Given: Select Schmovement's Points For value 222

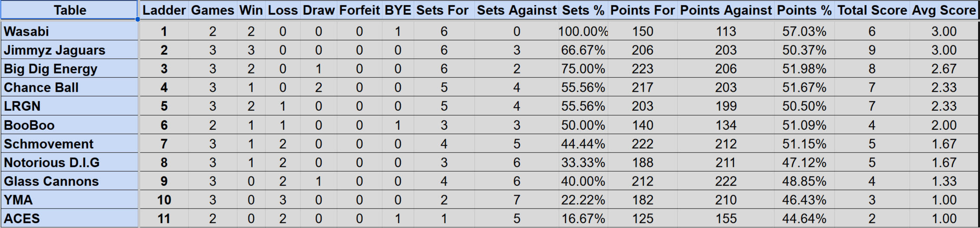Looking at the screenshot, I should coord(643,144).
